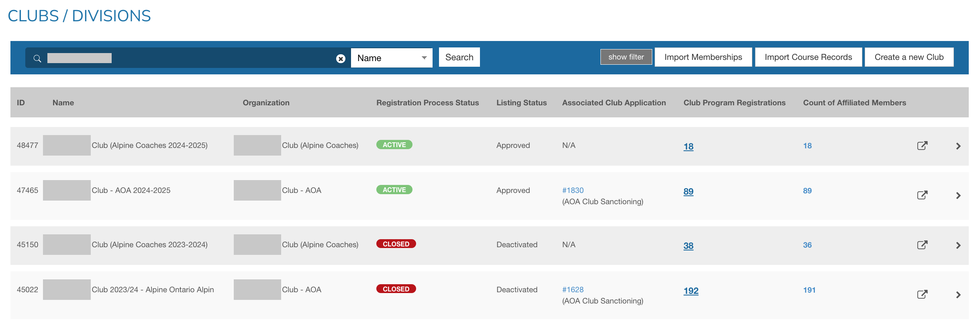The width and height of the screenshot is (980, 324).
Task: View 89 affiliated members count
Action: [x=807, y=191]
